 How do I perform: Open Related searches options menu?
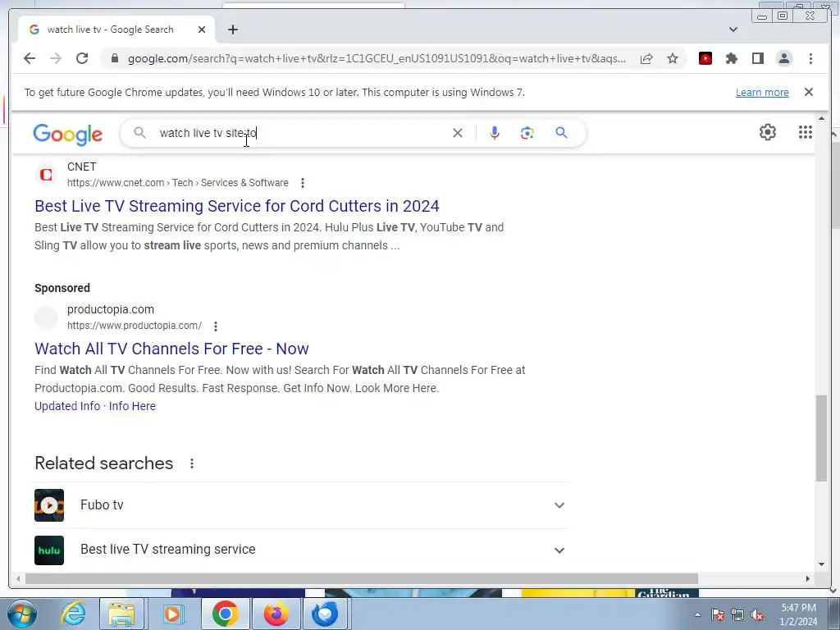192,464
